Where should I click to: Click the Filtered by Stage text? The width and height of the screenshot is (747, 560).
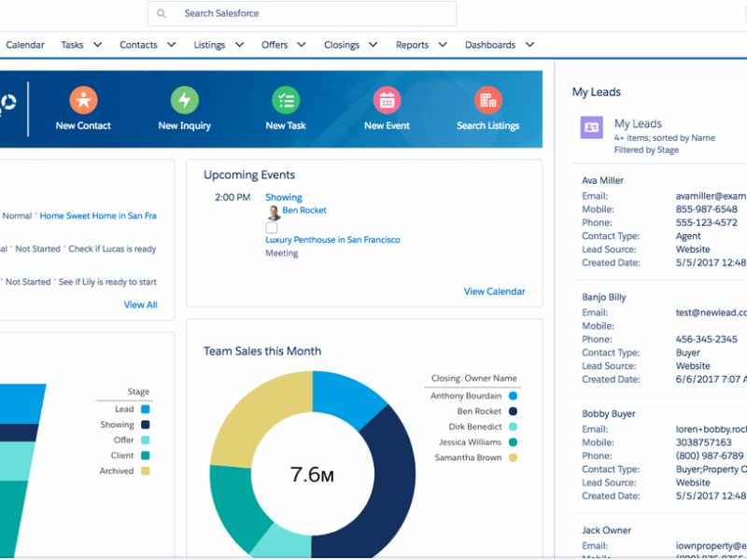tap(646, 150)
